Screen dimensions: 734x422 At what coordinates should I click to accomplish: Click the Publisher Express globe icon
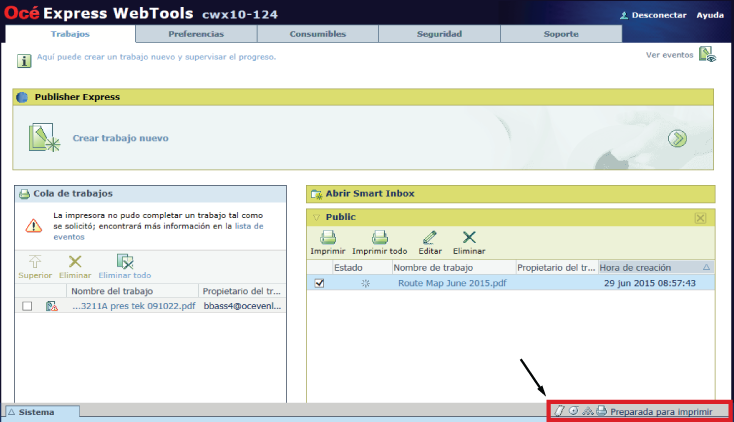click(x=22, y=97)
